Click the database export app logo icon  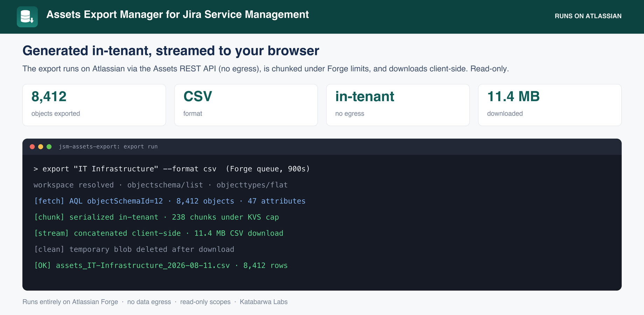[x=27, y=17]
